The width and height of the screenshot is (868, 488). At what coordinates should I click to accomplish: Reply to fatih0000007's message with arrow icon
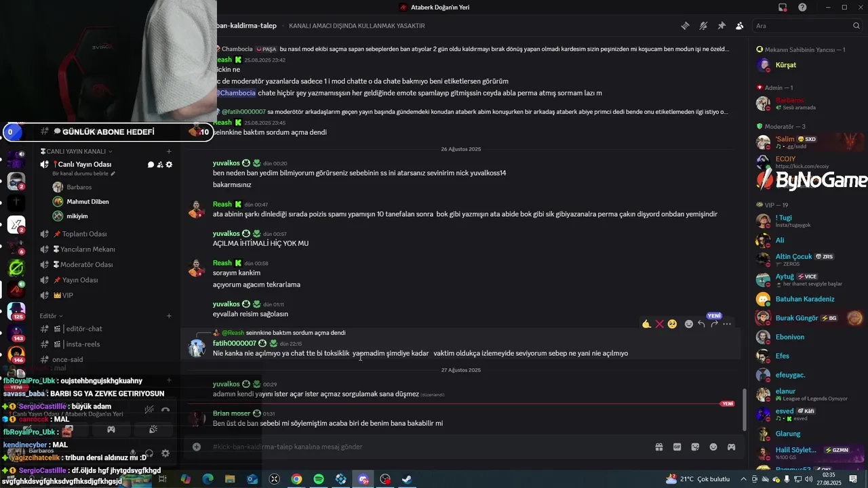701,324
